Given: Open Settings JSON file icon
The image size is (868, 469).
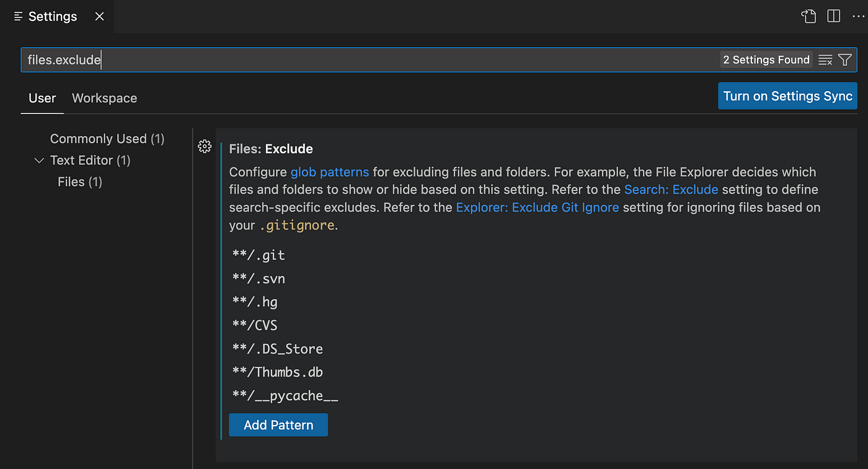Looking at the screenshot, I should (808, 16).
